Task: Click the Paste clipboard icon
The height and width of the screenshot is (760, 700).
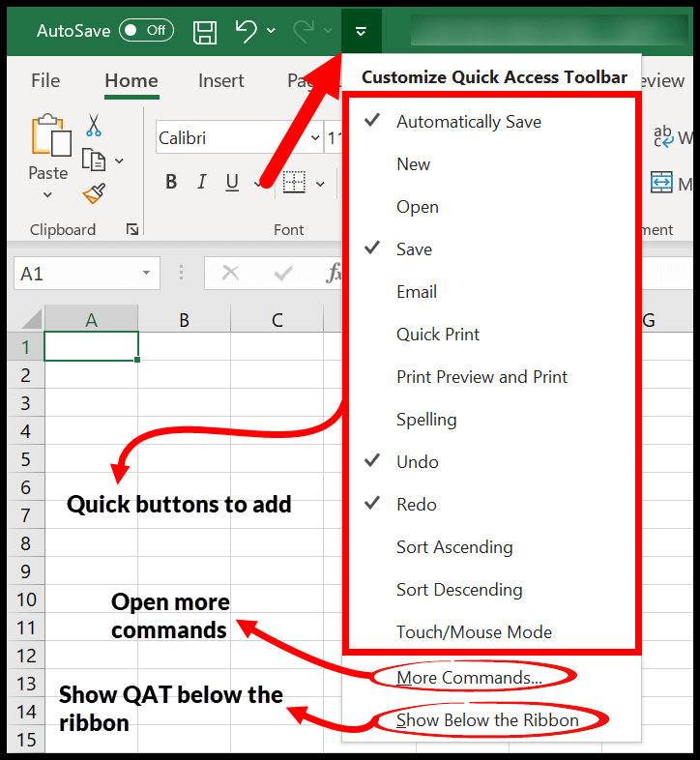Action: click(48, 138)
